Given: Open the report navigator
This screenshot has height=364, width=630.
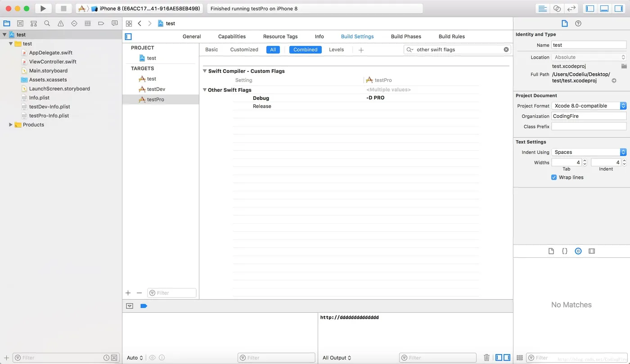Looking at the screenshot, I should click(x=115, y=23).
